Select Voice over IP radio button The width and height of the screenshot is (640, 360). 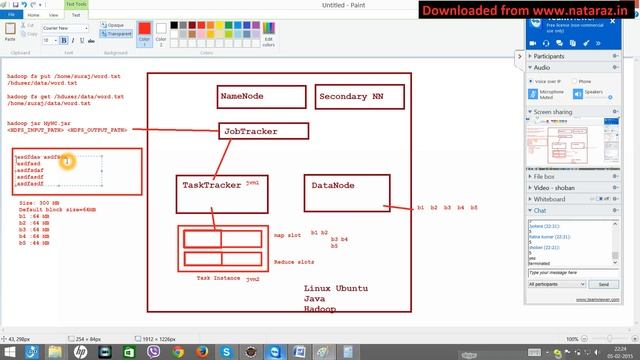531,82
